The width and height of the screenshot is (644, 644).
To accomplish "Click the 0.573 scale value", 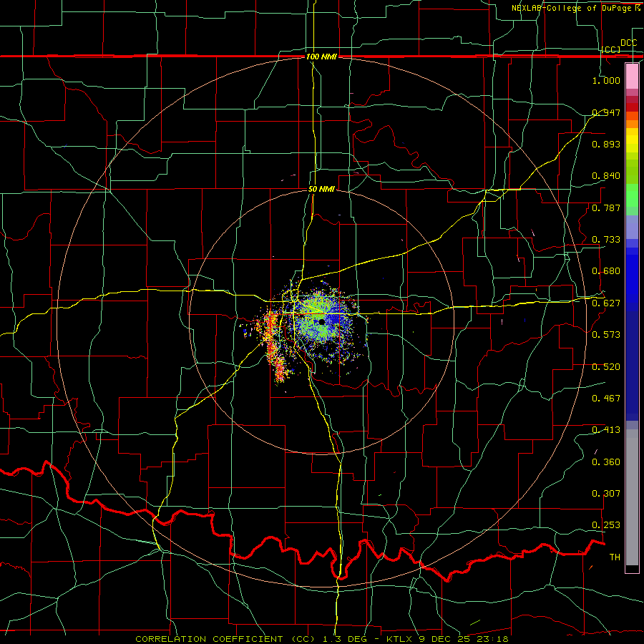I will point(606,335).
